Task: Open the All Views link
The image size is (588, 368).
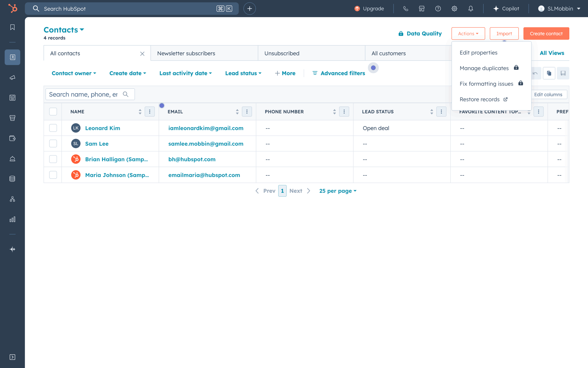Action: pyautogui.click(x=552, y=53)
